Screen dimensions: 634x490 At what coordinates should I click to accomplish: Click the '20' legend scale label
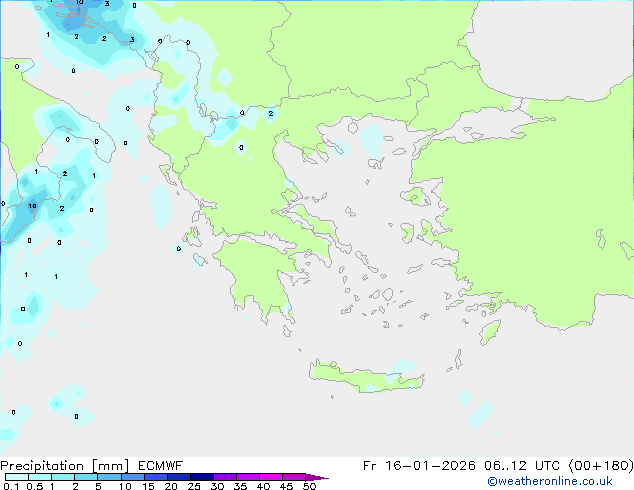pos(171,486)
